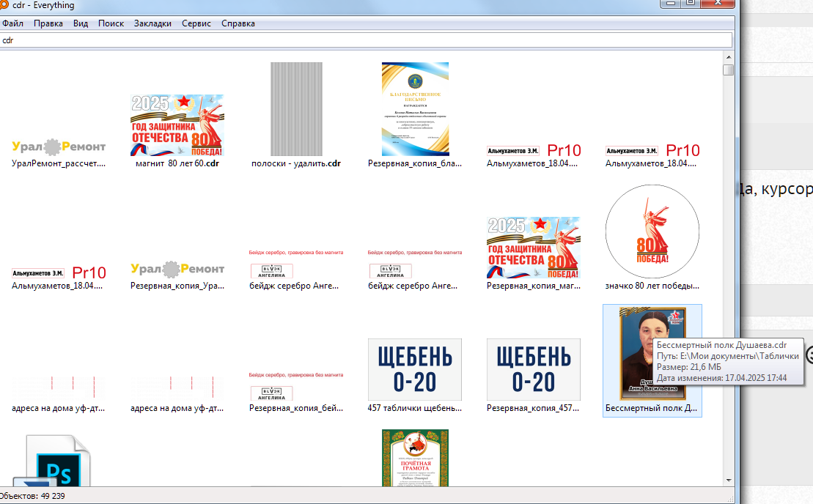Click the status bar text Объектов: 49 239
The image size is (813, 504).
pos(33,496)
